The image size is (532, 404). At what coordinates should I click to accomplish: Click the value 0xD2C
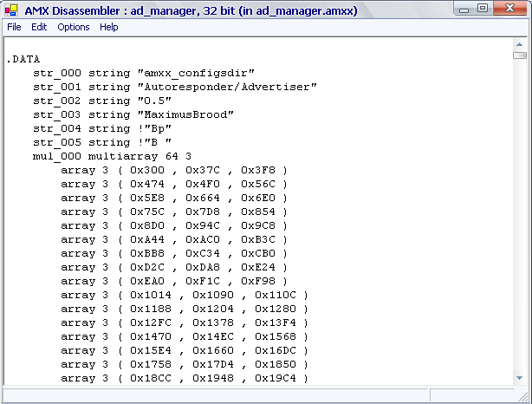pos(147,268)
